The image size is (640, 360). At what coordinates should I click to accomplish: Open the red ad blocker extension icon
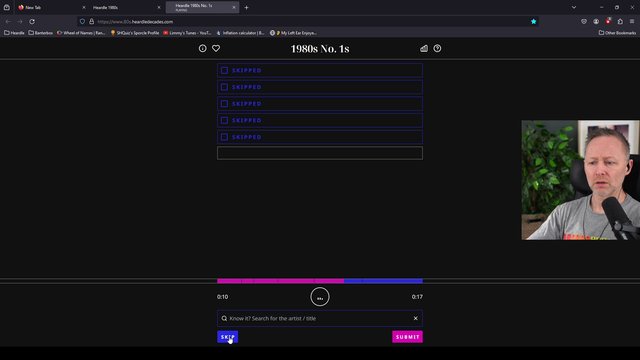pos(608,21)
